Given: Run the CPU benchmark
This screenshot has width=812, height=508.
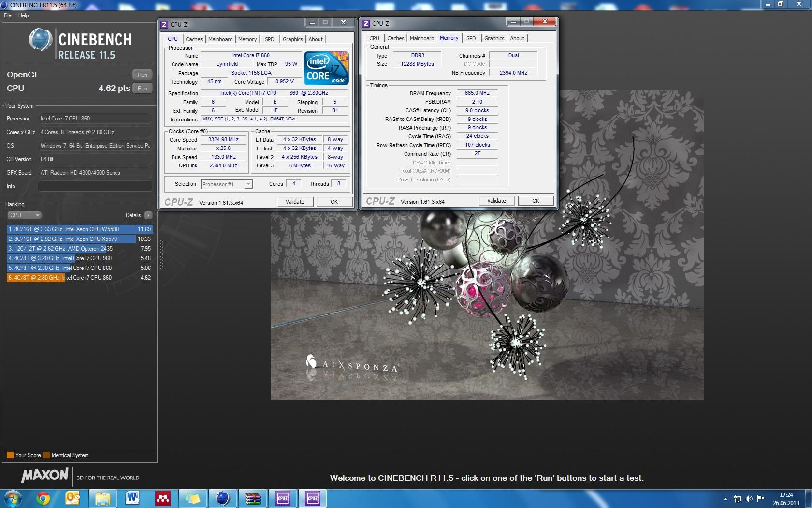Looking at the screenshot, I should [142, 89].
